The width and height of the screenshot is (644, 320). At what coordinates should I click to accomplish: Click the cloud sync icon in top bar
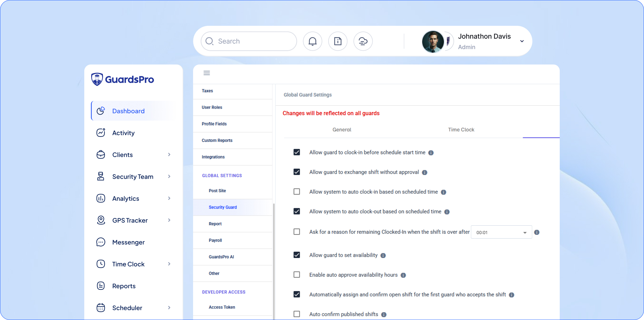pyautogui.click(x=363, y=41)
